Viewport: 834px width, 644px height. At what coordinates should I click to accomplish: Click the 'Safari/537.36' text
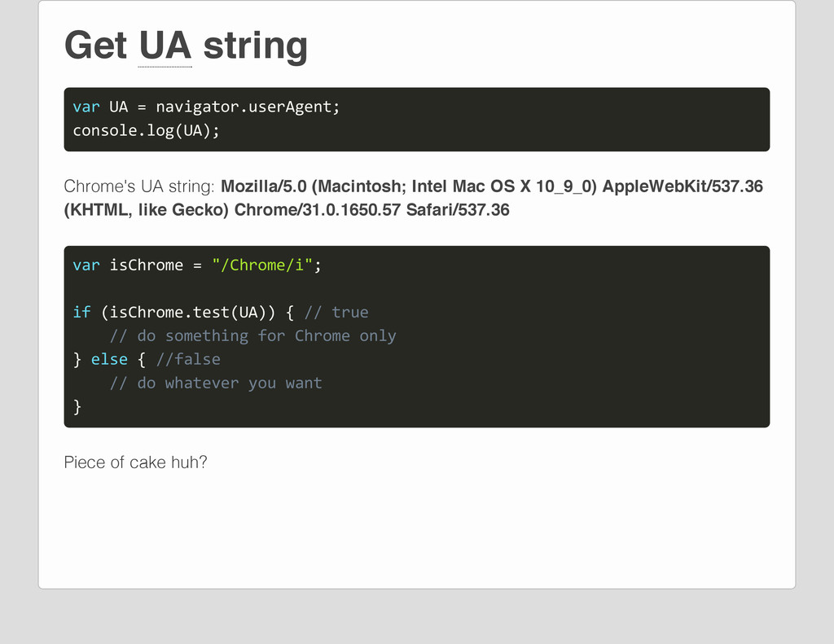point(458,210)
